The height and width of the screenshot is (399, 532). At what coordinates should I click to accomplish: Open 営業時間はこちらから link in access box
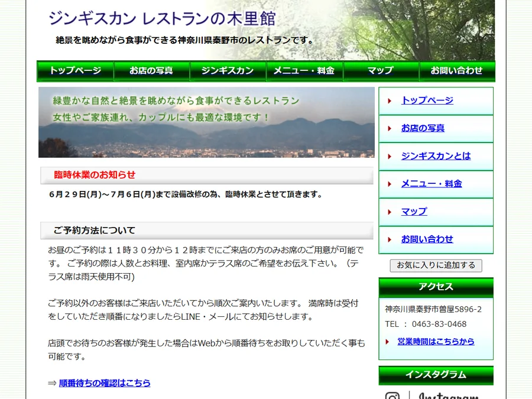436,342
